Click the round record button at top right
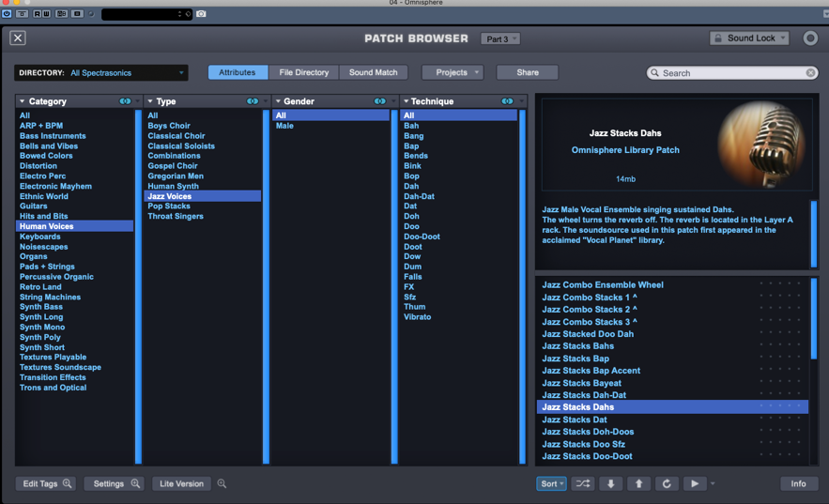Screen dimensions: 829x504 point(810,38)
